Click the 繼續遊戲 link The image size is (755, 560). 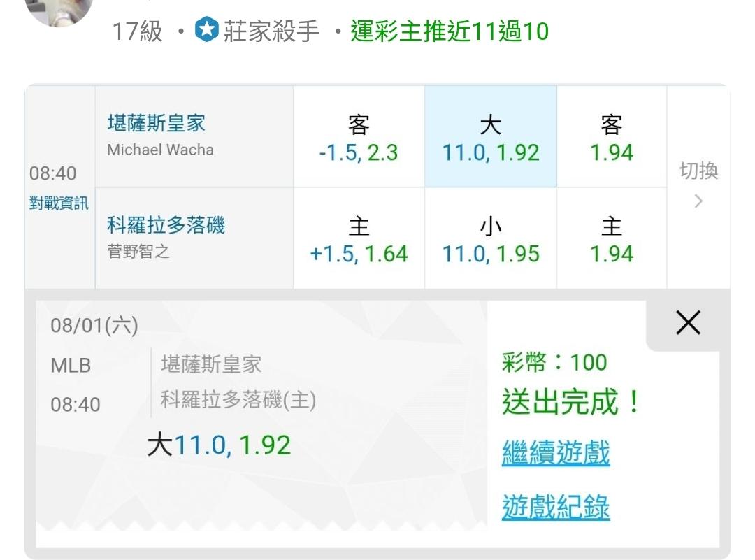556,452
